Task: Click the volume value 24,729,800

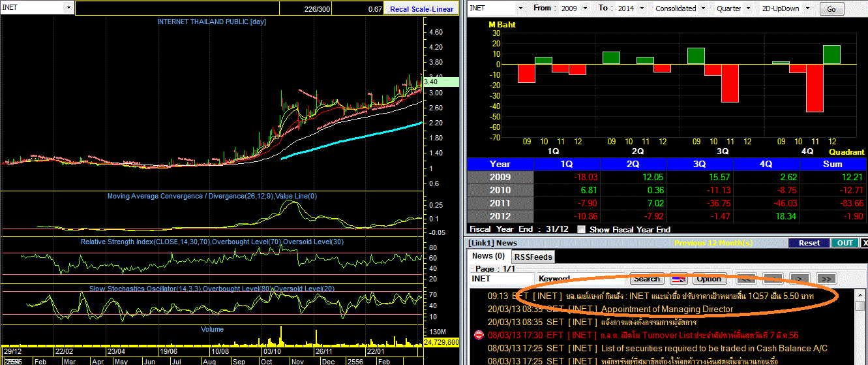Action: pos(441,342)
